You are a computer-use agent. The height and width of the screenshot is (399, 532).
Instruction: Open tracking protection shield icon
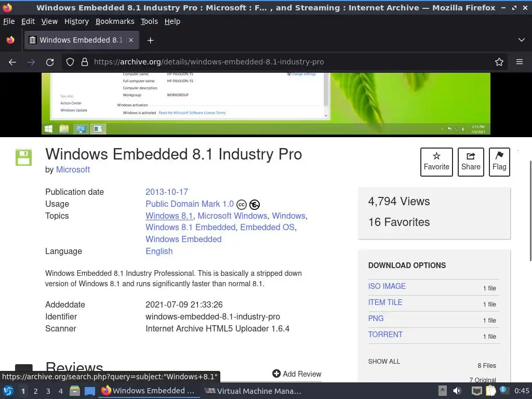point(70,62)
